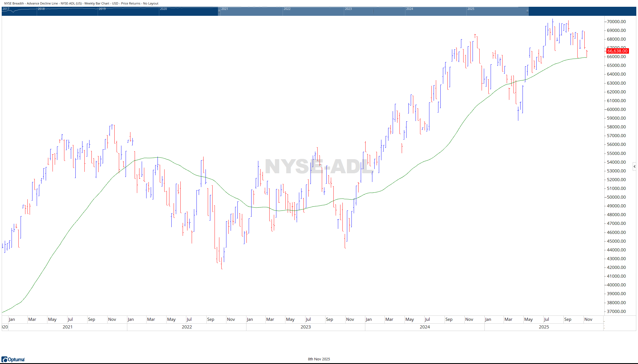Click the right handle of overview range

(x=527, y=11)
